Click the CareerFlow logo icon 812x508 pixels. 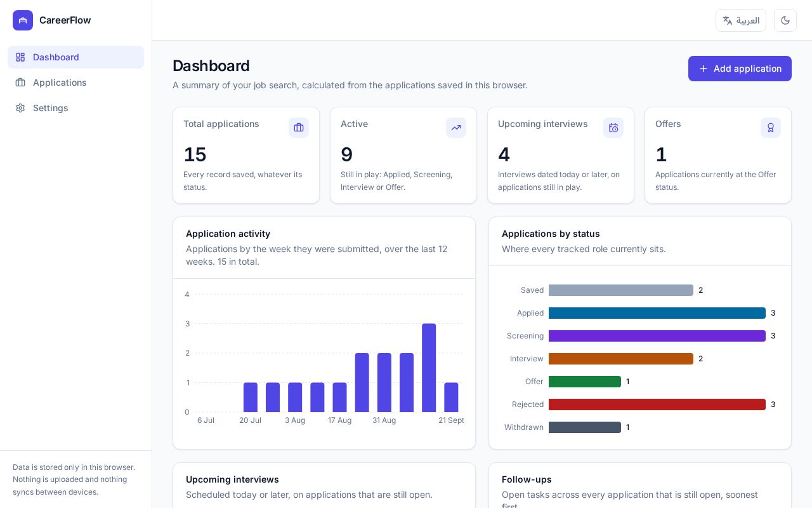click(23, 20)
